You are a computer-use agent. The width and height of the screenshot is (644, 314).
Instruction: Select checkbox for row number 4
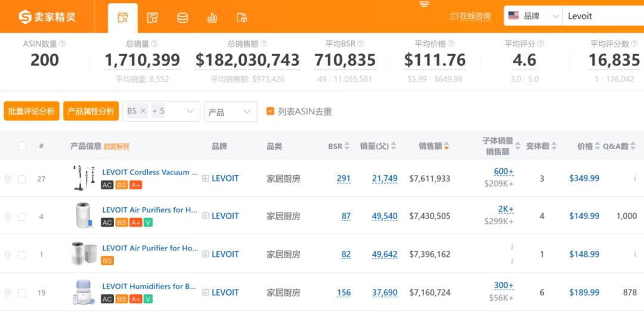pyautogui.click(x=22, y=217)
